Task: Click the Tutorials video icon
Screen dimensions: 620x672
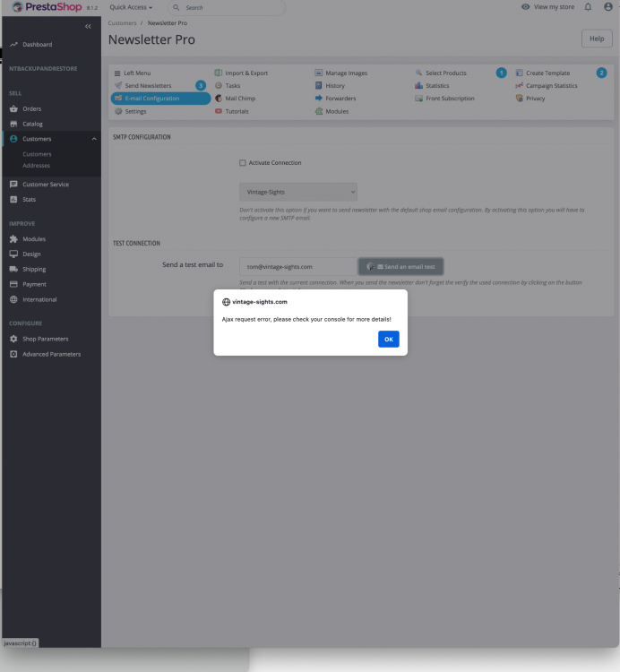Action: (x=219, y=111)
